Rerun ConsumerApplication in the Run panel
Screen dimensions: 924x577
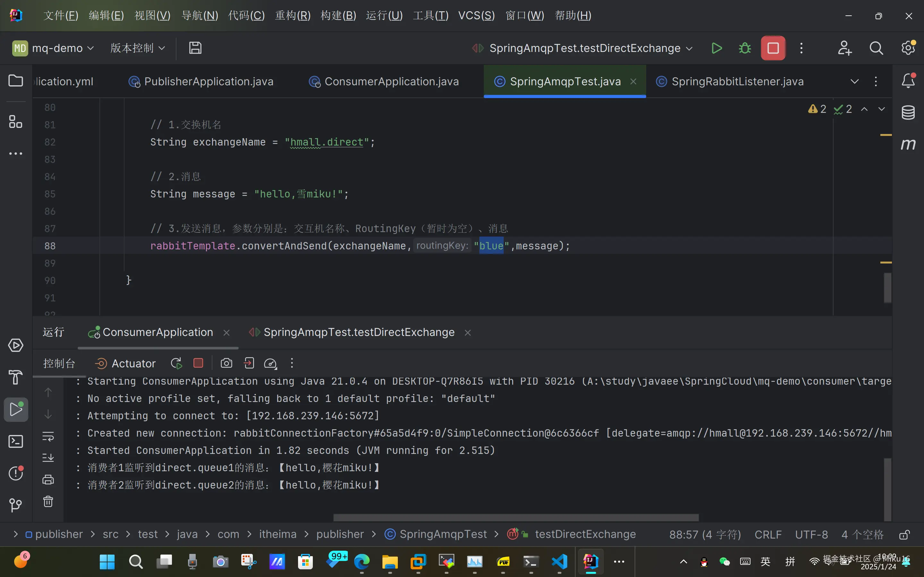pyautogui.click(x=176, y=363)
